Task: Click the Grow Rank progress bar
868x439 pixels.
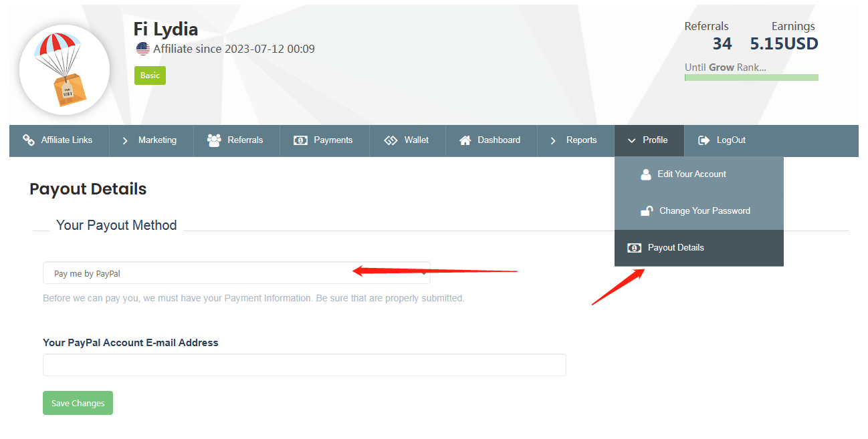Action: click(x=751, y=78)
